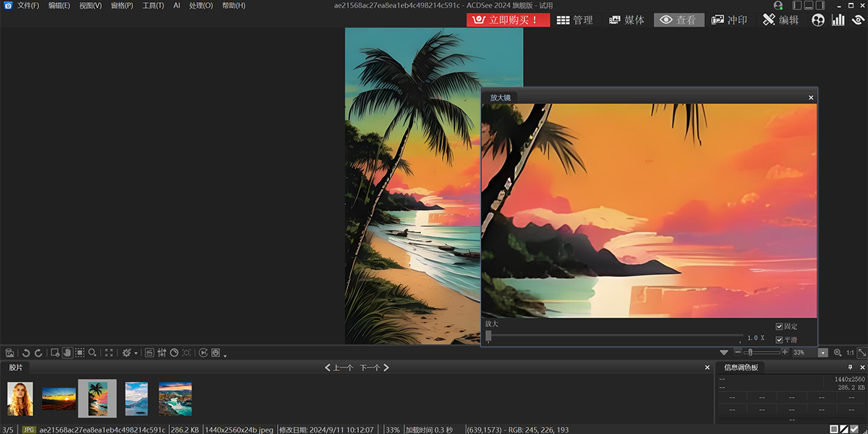
Task: Click the magnifier 放大 zoom slider
Action: point(615,337)
